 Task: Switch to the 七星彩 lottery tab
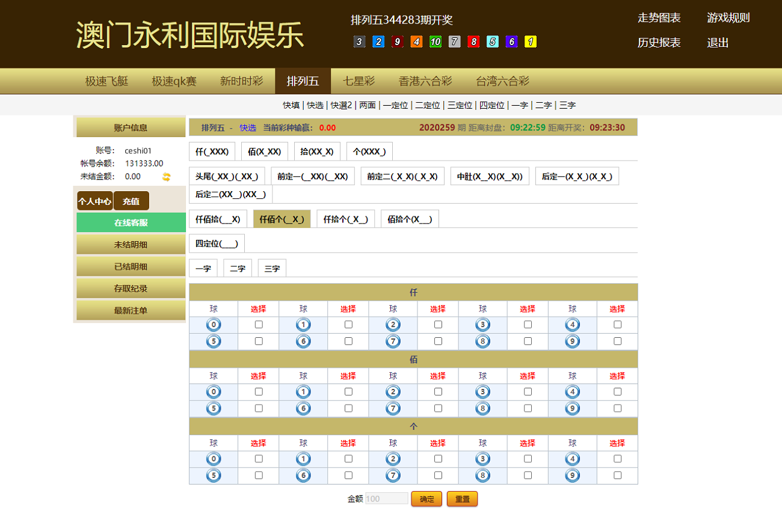pyautogui.click(x=359, y=81)
